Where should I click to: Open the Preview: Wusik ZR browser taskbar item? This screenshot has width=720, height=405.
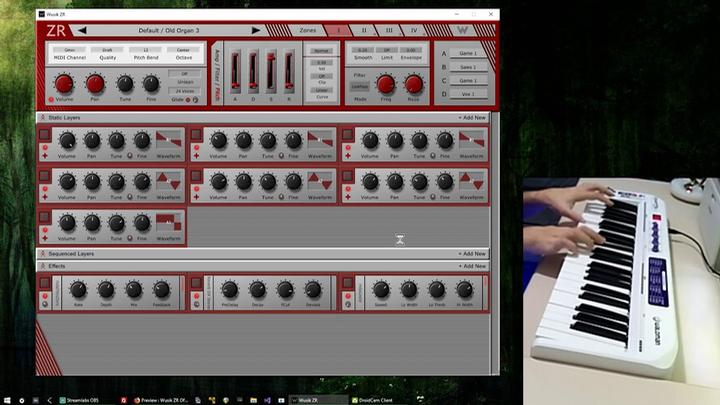[x=161, y=400]
